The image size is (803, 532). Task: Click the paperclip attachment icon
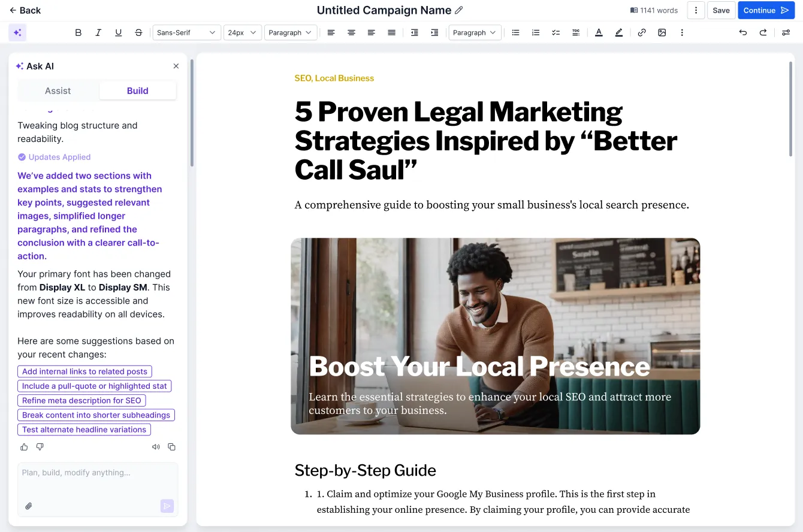[x=28, y=506]
